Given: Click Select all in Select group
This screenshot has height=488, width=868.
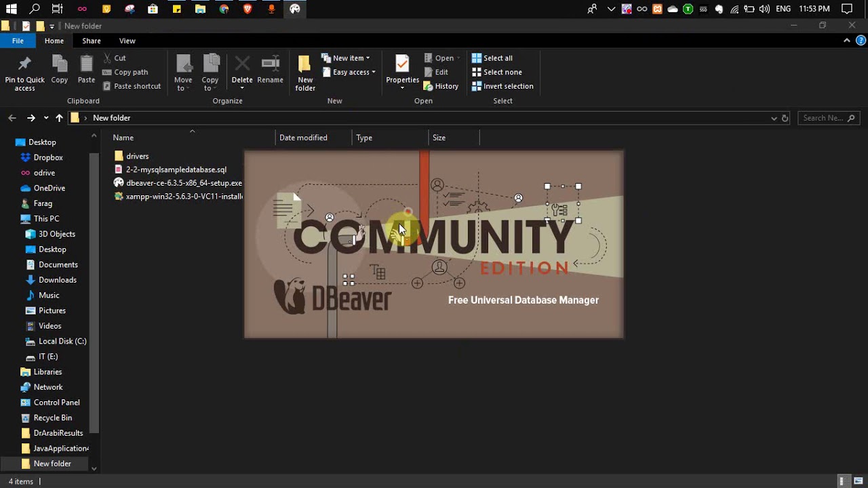Looking at the screenshot, I should pos(492,58).
